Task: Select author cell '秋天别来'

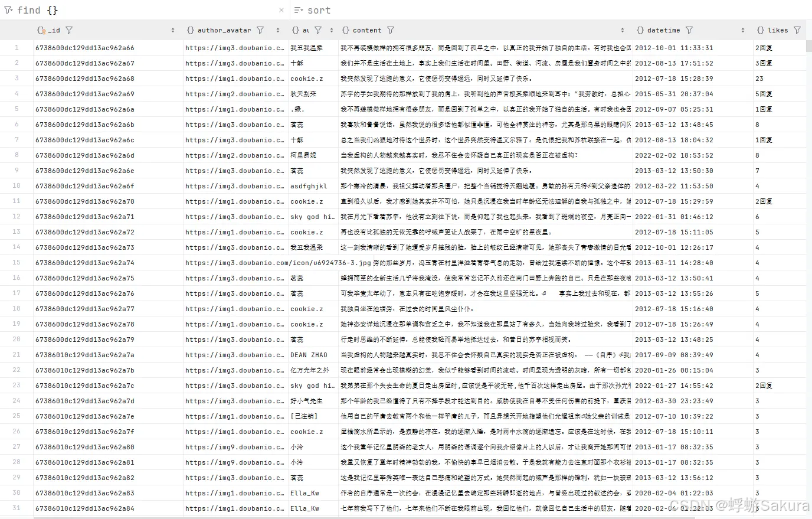Action: [313, 94]
